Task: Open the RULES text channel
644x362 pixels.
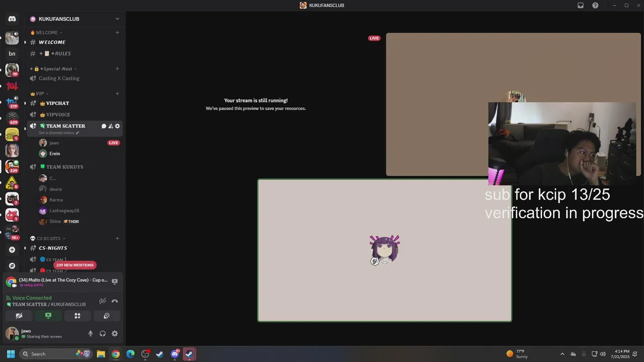Action: pyautogui.click(x=75, y=53)
